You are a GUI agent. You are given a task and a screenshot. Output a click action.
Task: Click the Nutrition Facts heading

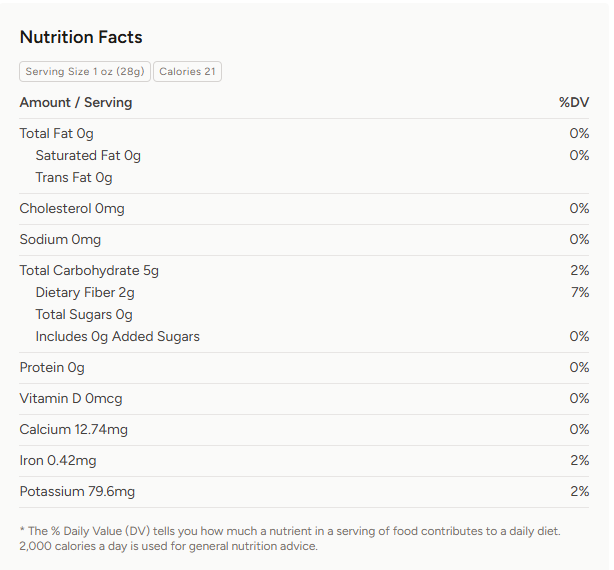81,37
